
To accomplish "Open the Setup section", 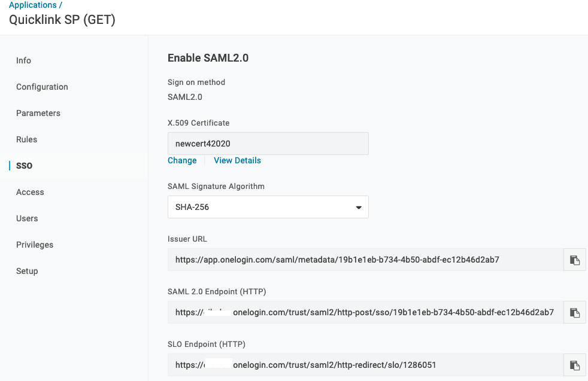I will [x=27, y=271].
